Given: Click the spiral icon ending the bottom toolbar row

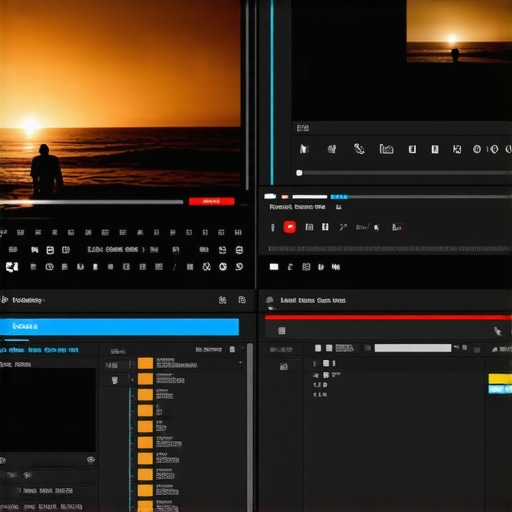Looking at the screenshot, I should coord(239,266).
